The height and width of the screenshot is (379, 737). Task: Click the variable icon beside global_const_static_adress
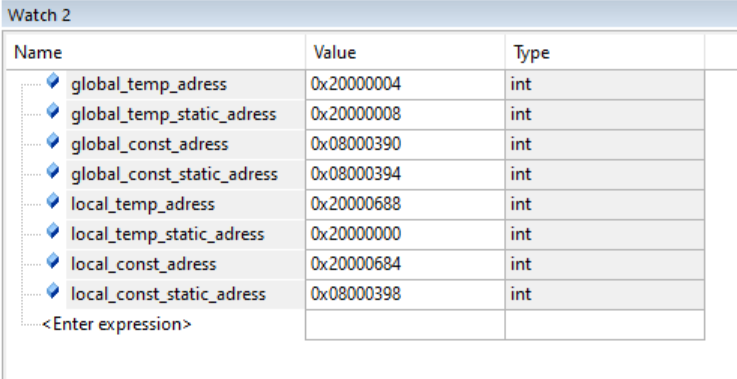coord(53,172)
